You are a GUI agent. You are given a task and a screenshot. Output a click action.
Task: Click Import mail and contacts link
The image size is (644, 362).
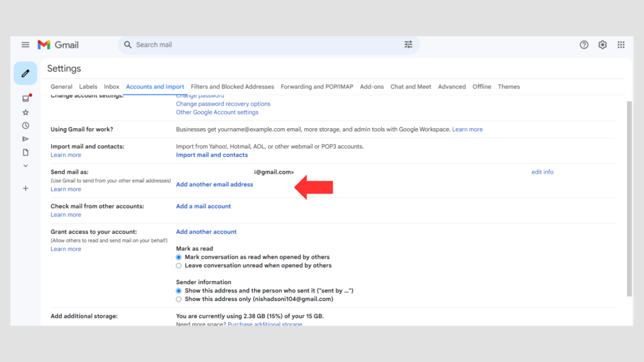[x=212, y=155]
